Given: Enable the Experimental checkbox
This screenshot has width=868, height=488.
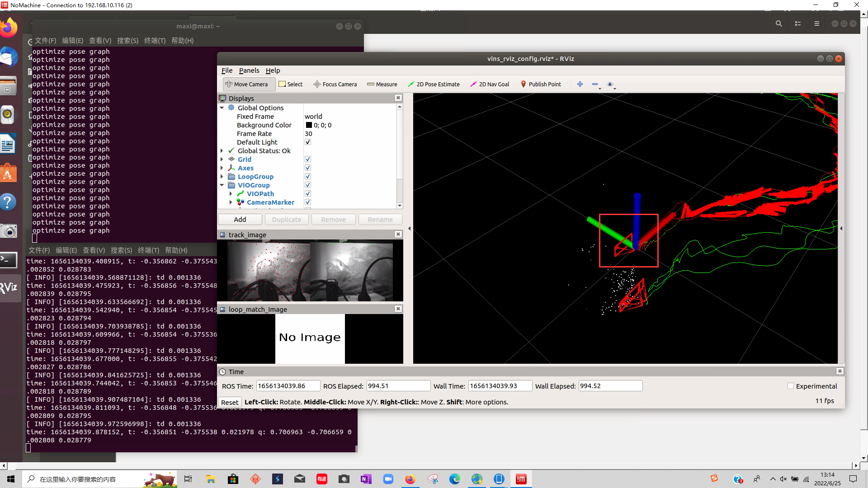Looking at the screenshot, I should [x=791, y=386].
